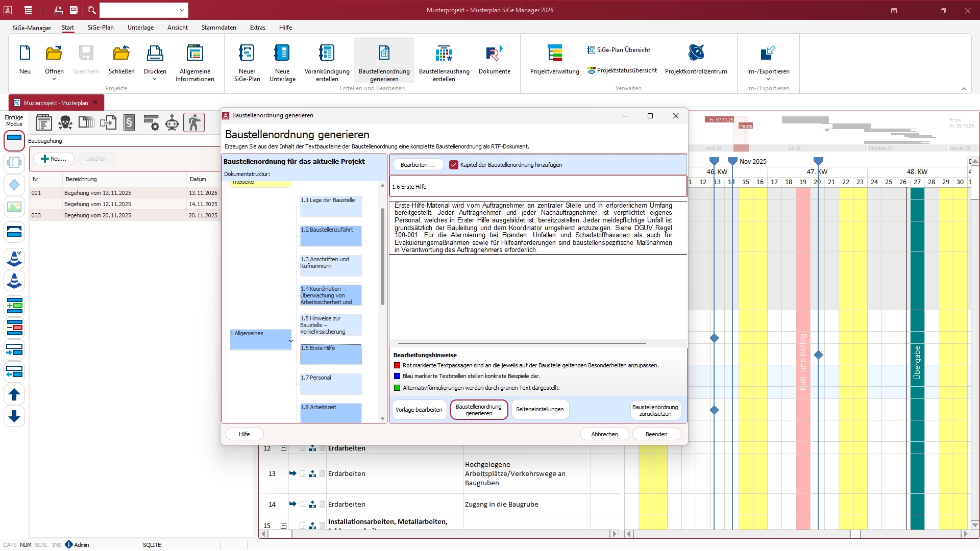Click the Abbrechen button
Image resolution: width=980 pixels, height=551 pixels.
(604, 434)
